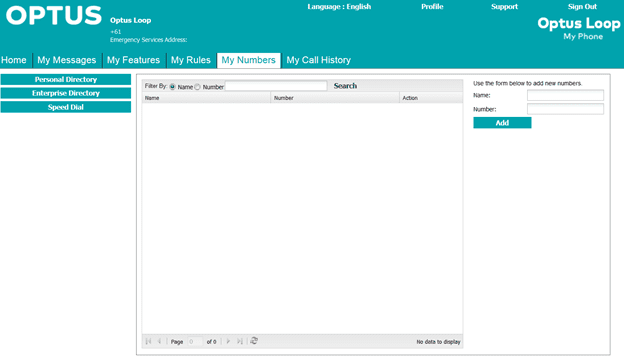Open the Support link

pos(504,6)
